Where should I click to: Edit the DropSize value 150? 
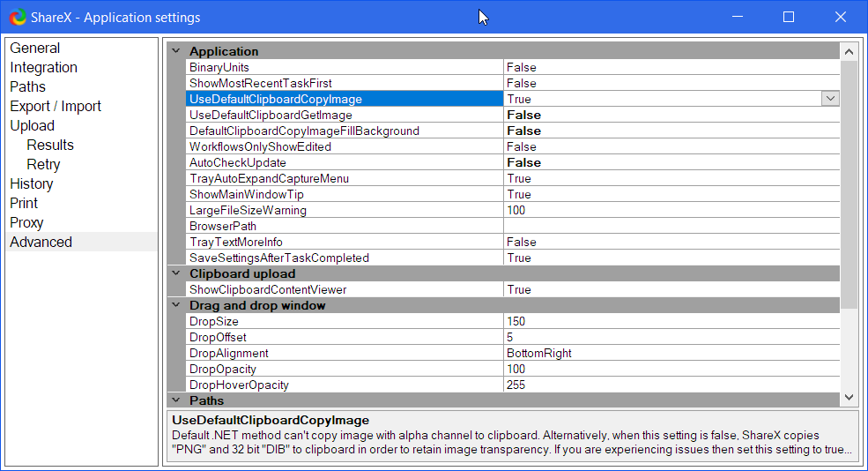click(671, 321)
